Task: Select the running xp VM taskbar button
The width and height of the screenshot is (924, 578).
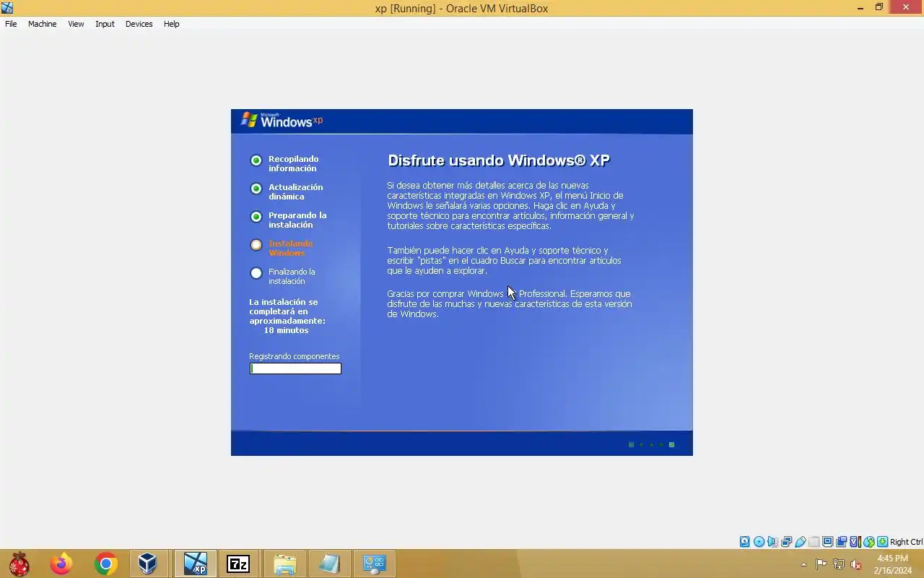Action: [x=195, y=564]
